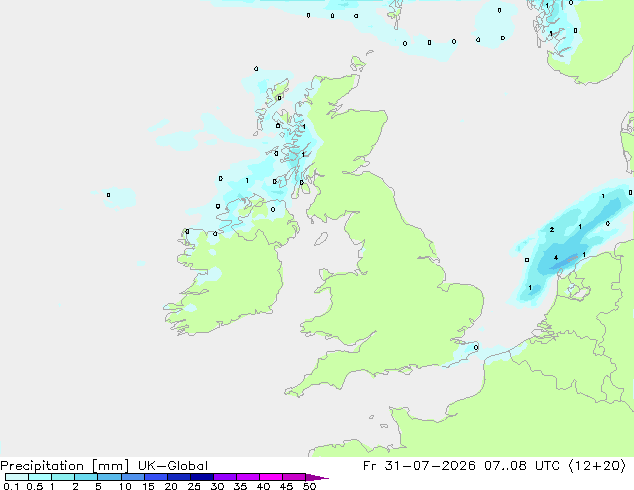The height and width of the screenshot is (490, 634).
Task: Click the 1–2 mm legend color swatch
Action: pos(63,477)
